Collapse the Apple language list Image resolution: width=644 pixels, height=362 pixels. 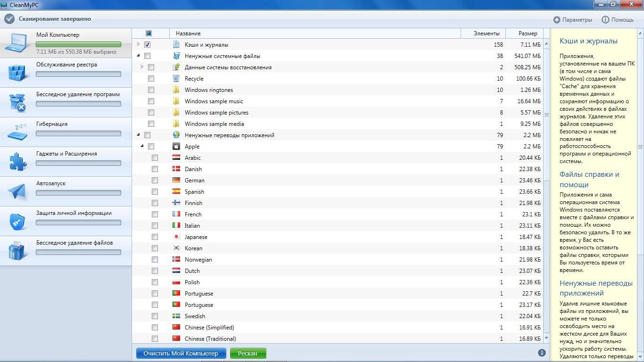(142, 146)
